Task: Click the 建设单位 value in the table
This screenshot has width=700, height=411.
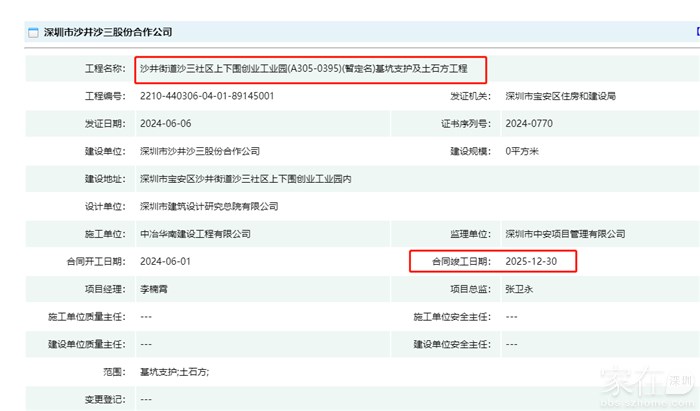Action: pos(200,151)
